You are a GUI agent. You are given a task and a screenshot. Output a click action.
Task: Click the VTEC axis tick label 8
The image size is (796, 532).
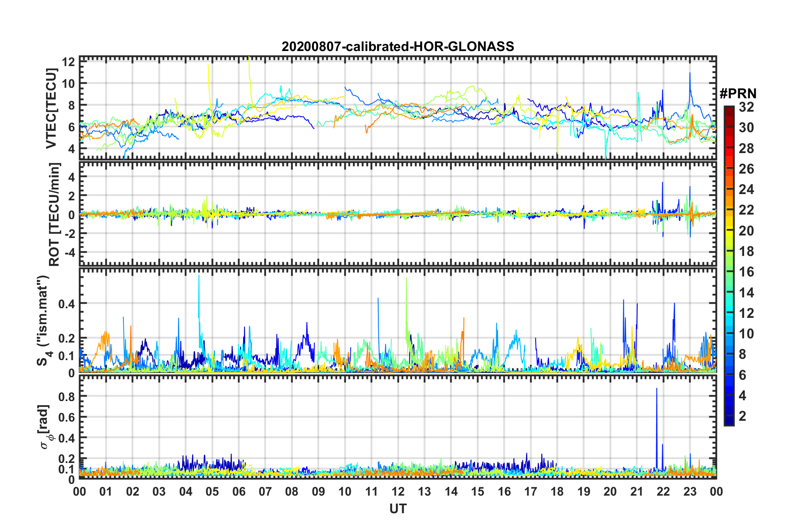click(x=72, y=105)
